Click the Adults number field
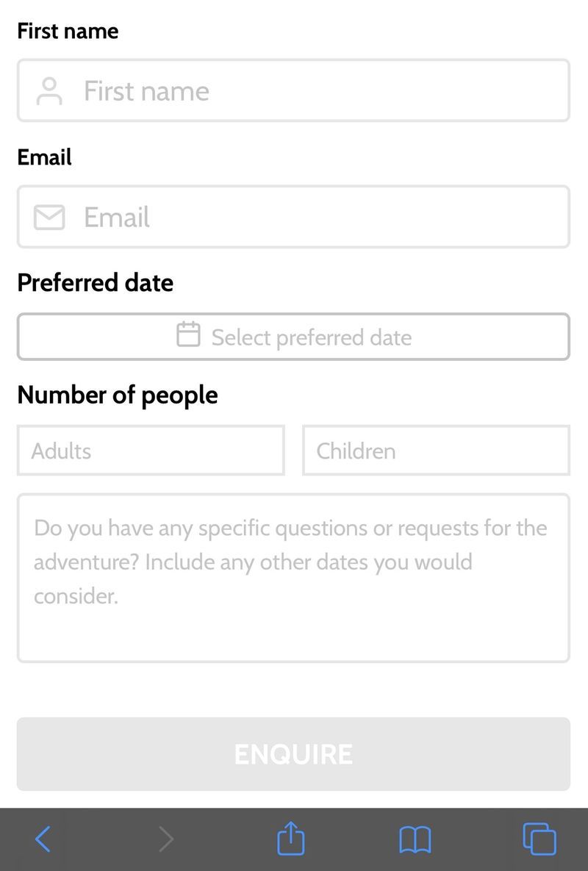Screen dimensions: 588x871 point(151,451)
